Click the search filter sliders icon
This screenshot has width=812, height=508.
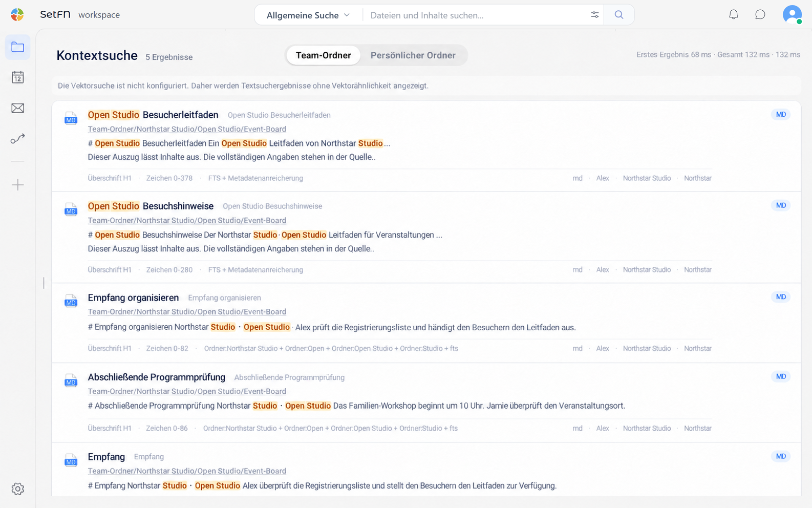coord(594,15)
